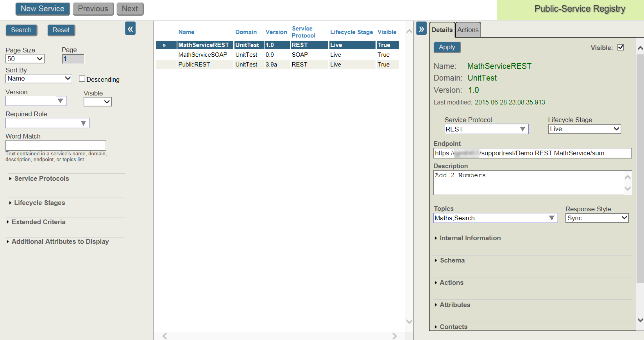Open the Page Size dropdown
The height and width of the screenshot is (340, 644).
tap(25, 59)
